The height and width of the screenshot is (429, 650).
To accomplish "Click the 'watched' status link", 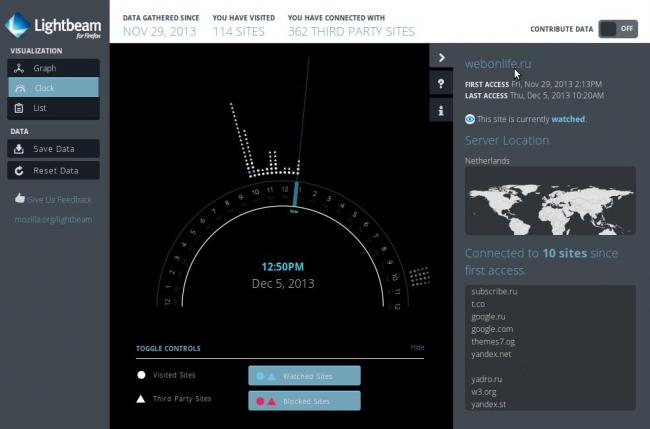I will click(568, 119).
